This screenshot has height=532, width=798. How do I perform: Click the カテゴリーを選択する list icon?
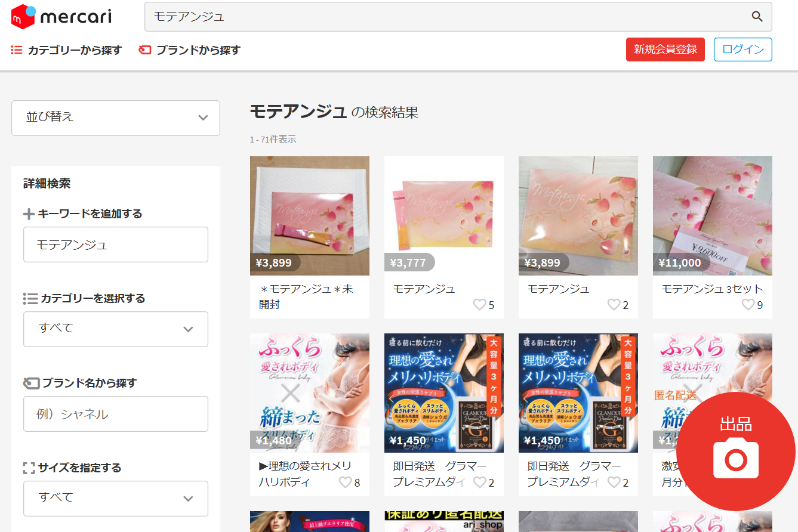click(30, 298)
